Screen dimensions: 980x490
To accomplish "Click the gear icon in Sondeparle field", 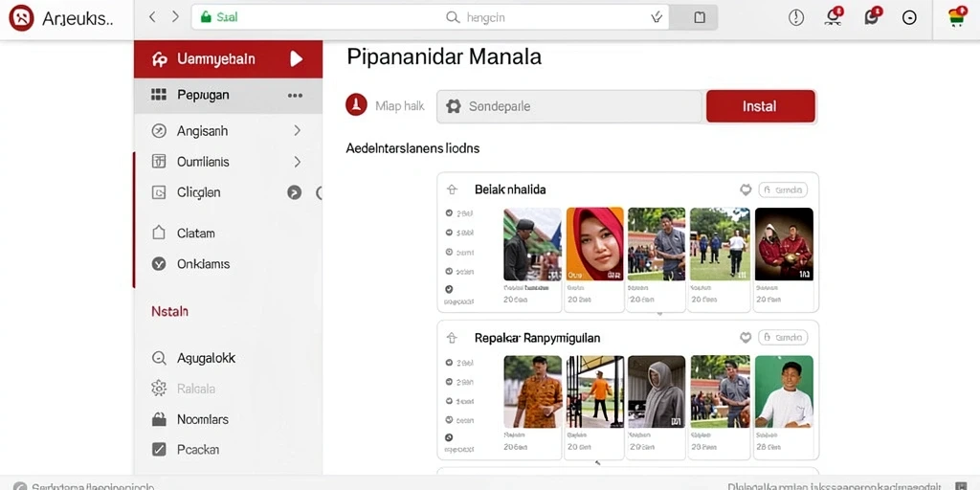I will click(x=453, y=106).
